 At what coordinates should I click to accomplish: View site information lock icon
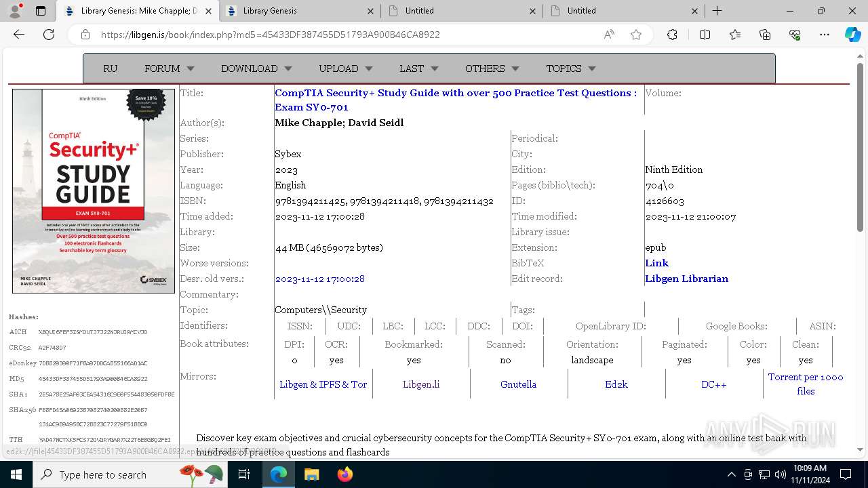[x=85, y=35]
